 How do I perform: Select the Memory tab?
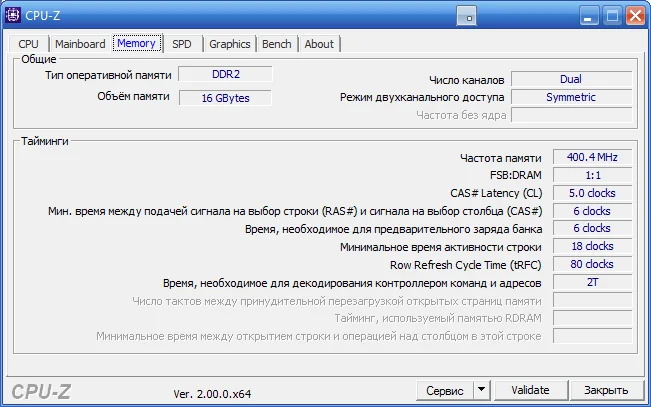click(137, 43)
